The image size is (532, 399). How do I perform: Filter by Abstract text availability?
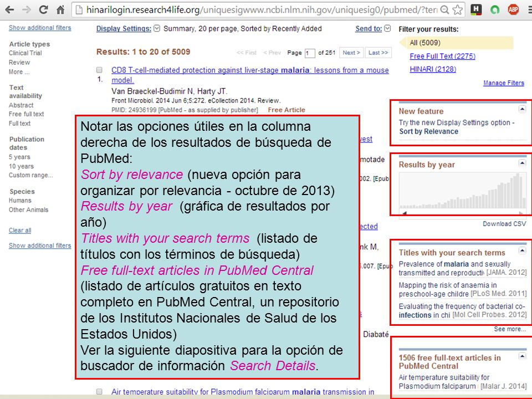click(21, 105)
